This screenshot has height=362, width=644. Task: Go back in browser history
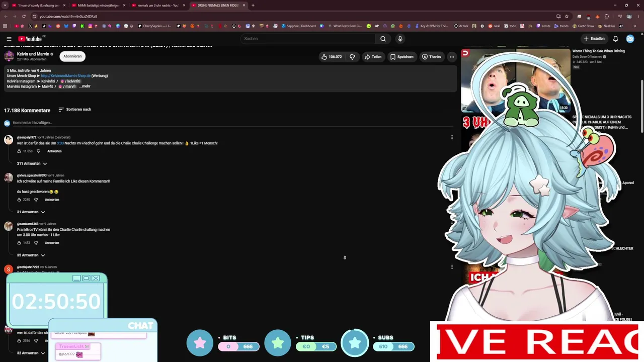tap(6, 16)
